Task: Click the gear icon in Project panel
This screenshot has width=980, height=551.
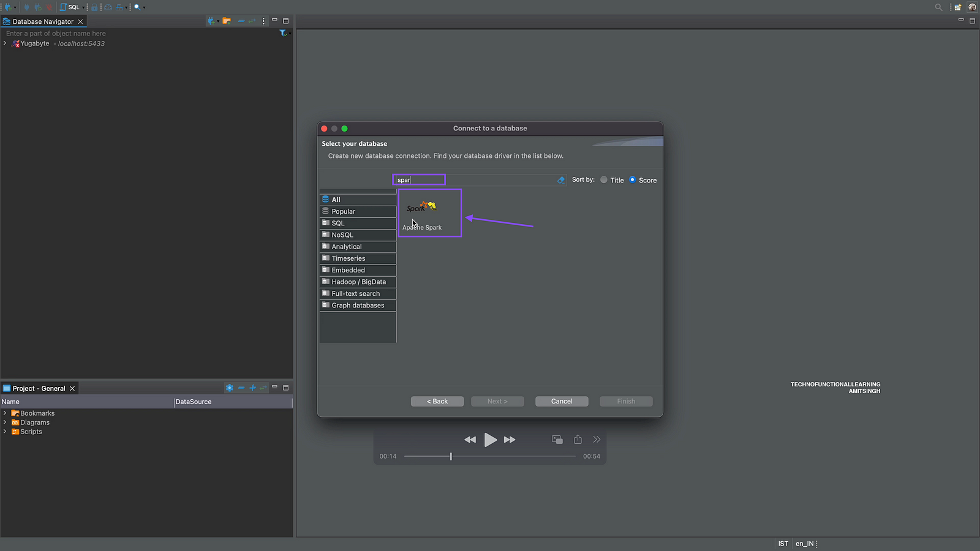Action: 229,388
